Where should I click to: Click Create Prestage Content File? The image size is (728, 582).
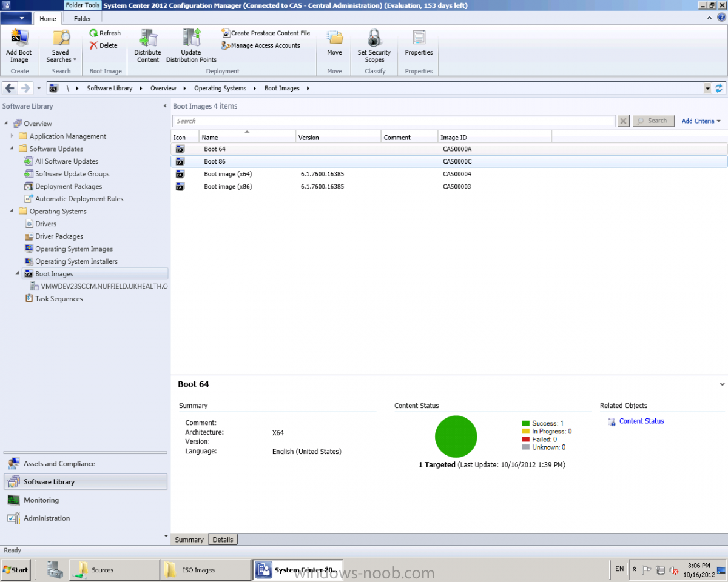(x=266, y=33)
